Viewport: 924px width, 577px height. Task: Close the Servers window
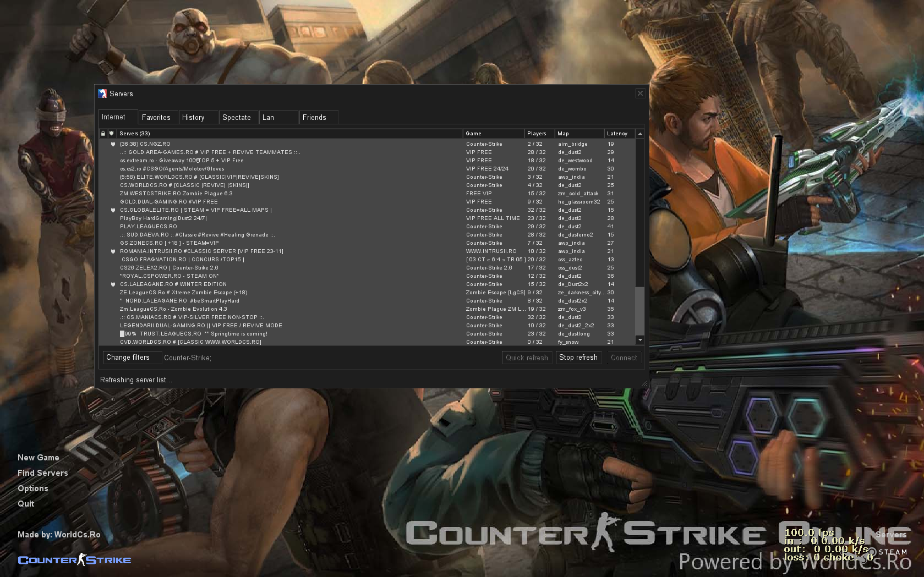click(640, 94)
